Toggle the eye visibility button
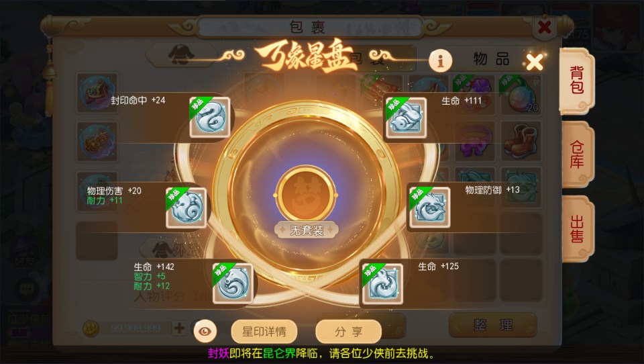Viewport: 644px width, 364px height. pos(205,331)
